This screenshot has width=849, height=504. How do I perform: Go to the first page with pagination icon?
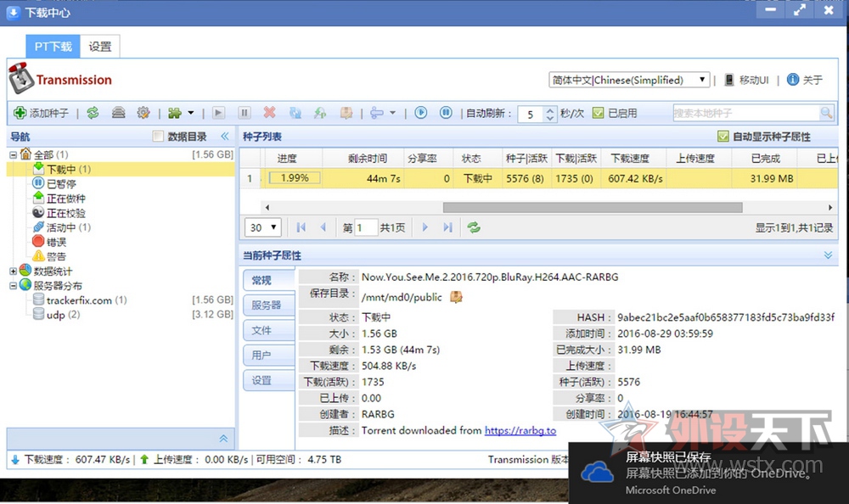click(x=301, y=227)
